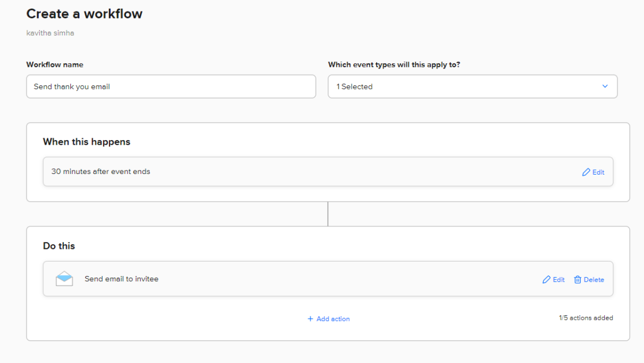
Task: Click the 'Workflow name' field label
Action: (55, 65)
